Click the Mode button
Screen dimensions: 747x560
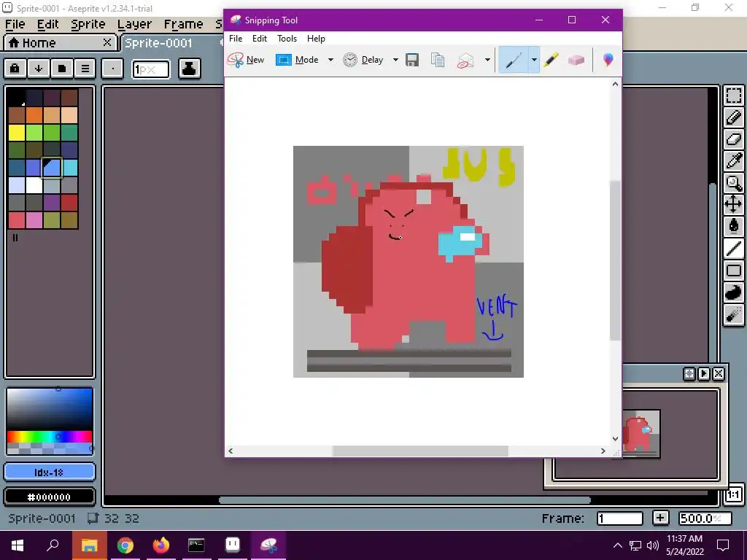coord(298,60)
